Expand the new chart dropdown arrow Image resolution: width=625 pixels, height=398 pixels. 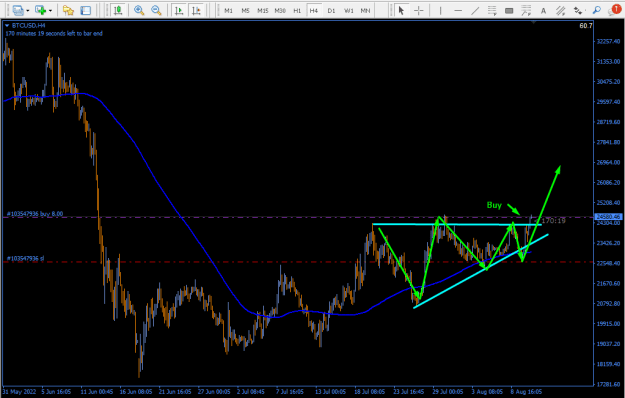coord(50,11)
